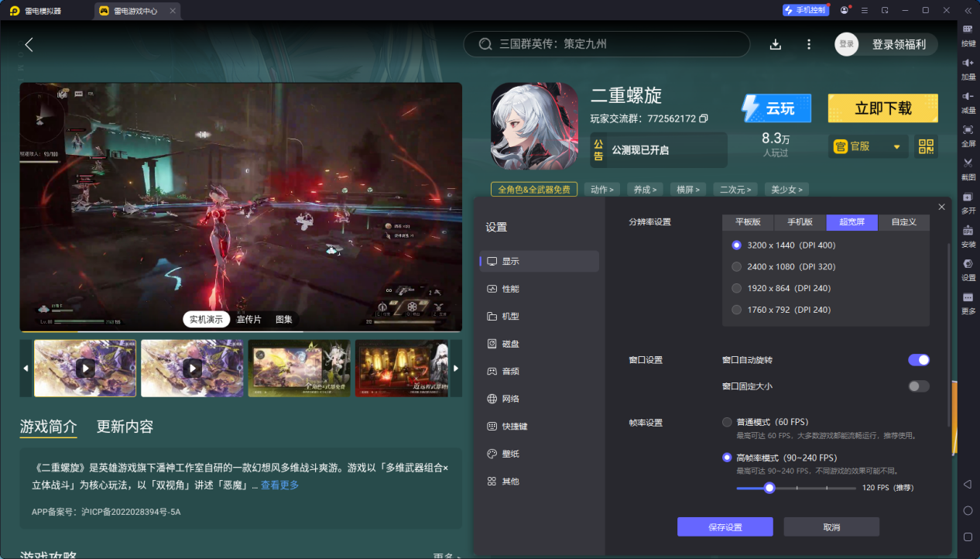980x559 pixels.
Task: Open the 机型 settings section
Action: coord(539,317)
